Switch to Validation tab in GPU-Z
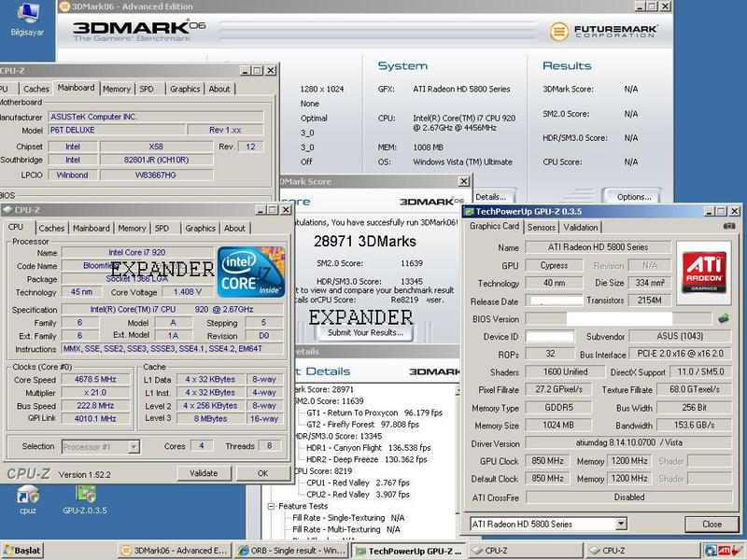This screenshot has width=747, height=560. pos(580,227)
